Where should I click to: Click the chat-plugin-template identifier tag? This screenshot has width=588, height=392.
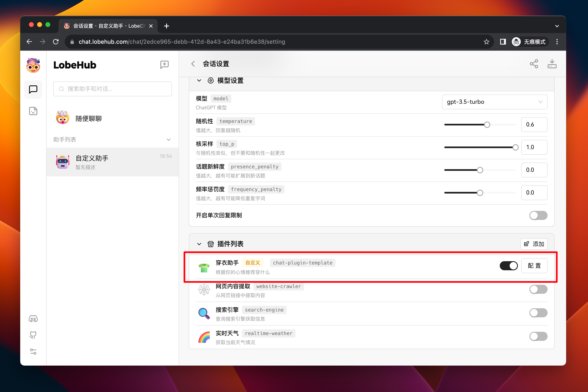pos(302,263)
